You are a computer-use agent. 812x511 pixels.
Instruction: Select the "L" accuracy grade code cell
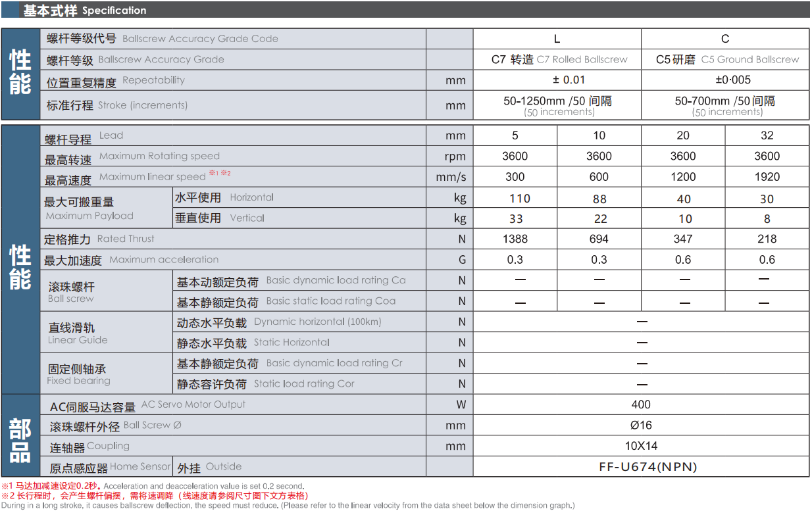pyautogui.click(x=557, y=39)
